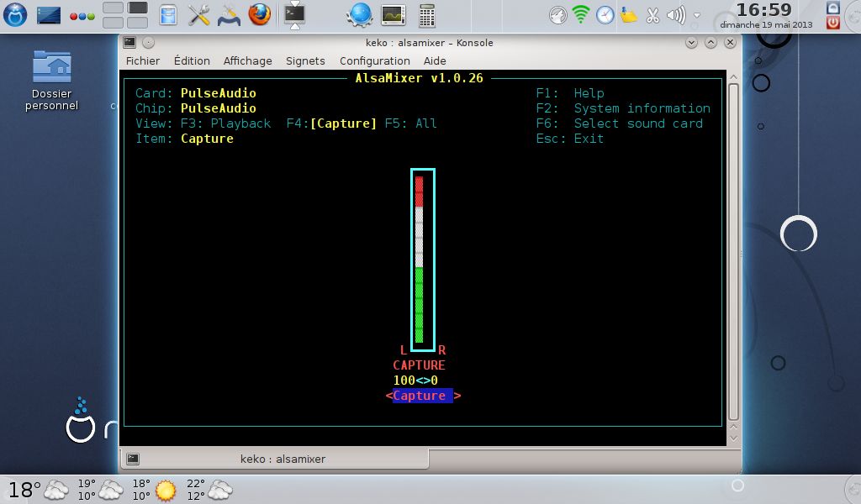
Task: Click the 'System information' shortcut text
Action: (x=642, y=108)
